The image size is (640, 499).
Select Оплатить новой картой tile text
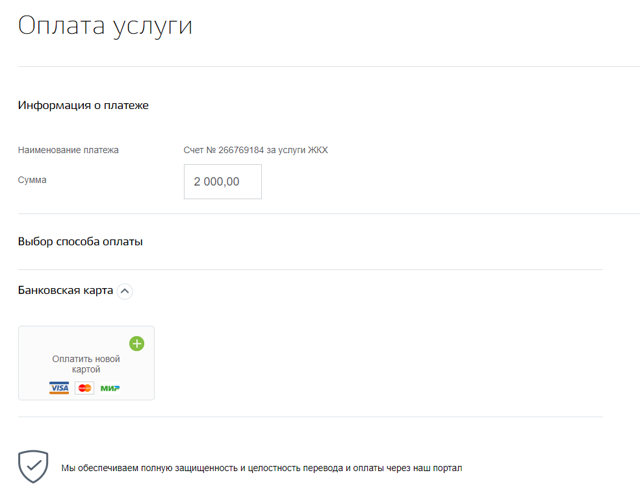(86, 364)
